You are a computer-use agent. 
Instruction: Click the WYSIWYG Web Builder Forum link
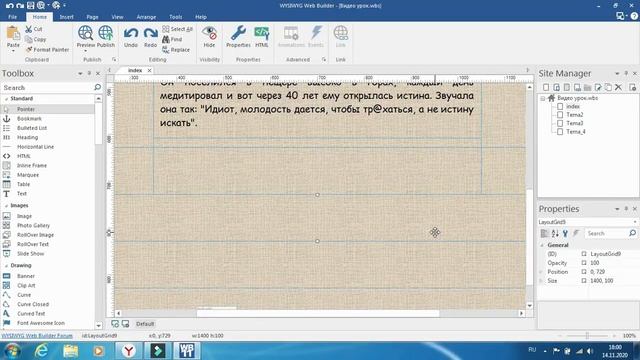[x=37, y=336]
